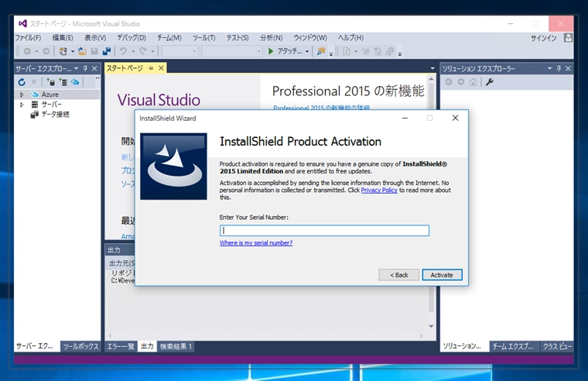This screenshot has height=381, width=588.
Task: Click the navigate backward toolbar icon
Action: pyautogui.click(x=27, y=51)
